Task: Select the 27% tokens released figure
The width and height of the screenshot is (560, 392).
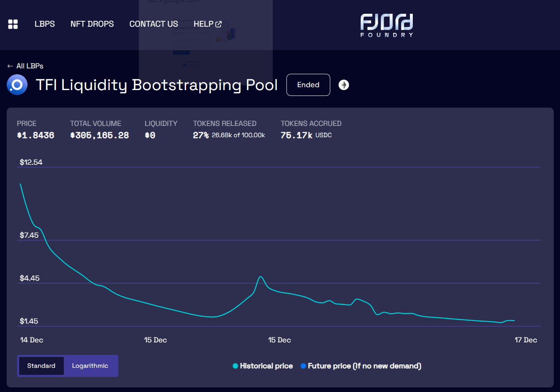Action: (x=201, y=135)
